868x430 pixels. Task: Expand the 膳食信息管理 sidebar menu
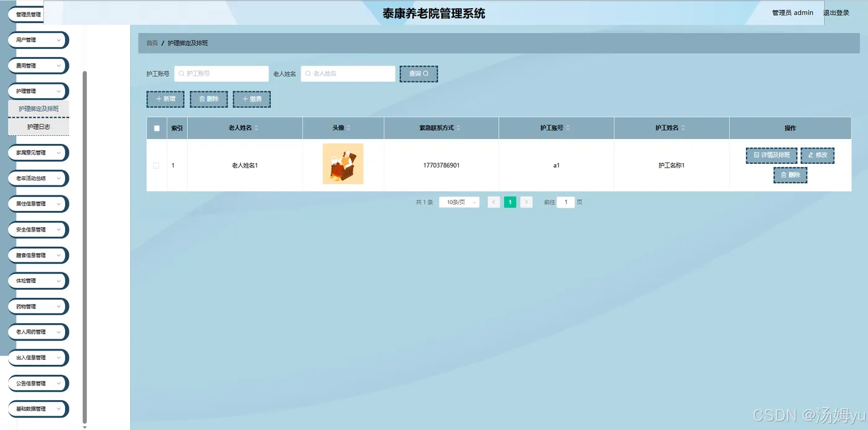click(38, 255)
